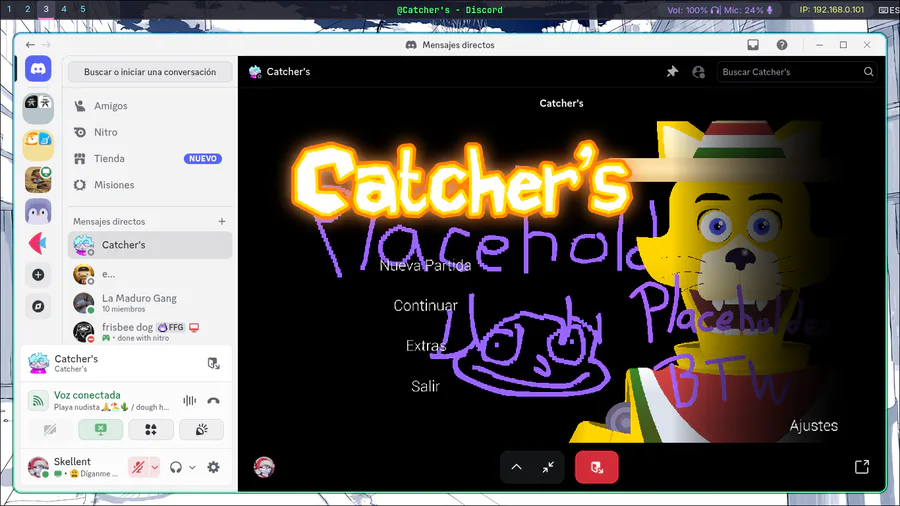This screenshot has height=506, width=900.
Task: Add a server with plus icon
Action: pos(38,275)
